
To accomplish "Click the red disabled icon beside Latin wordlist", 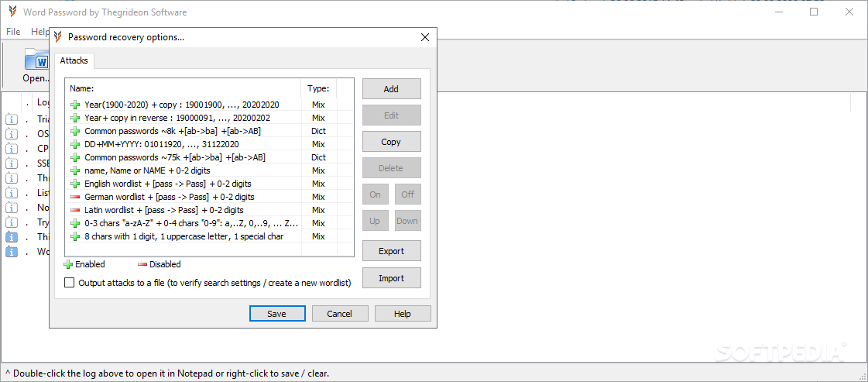I will (75, 210).
